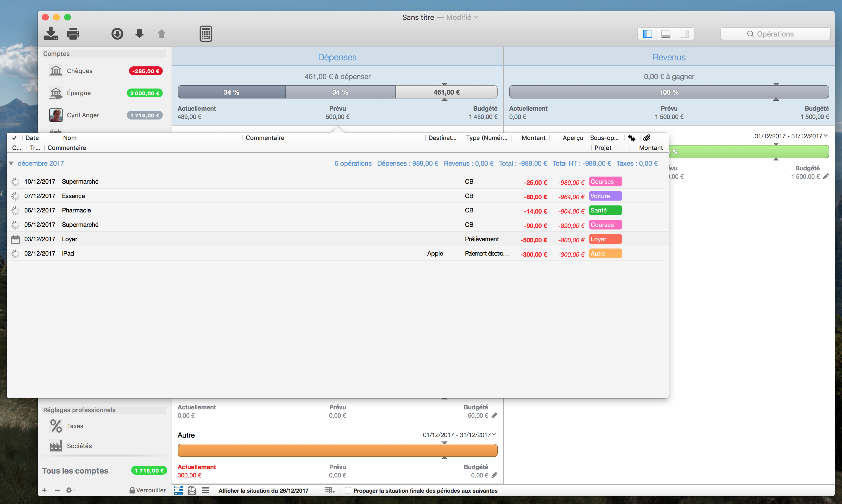Image resolution: width=842 pixels, height=504 pixels.
Task: Click the envelopes view icon
Action: click(192, 490)
